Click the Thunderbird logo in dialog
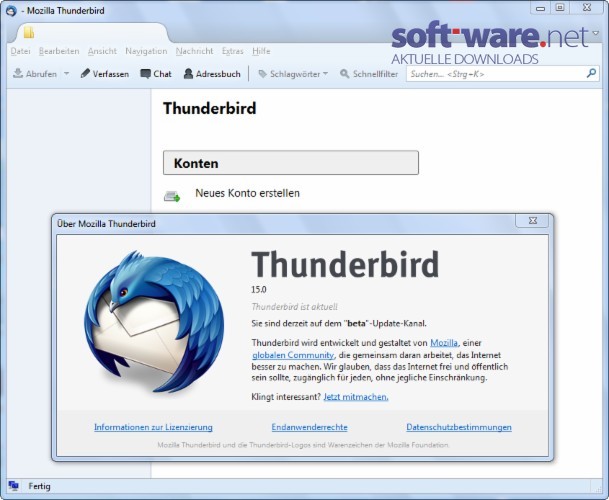Screen dimensions: 609x500 click(x=154, y=321)
